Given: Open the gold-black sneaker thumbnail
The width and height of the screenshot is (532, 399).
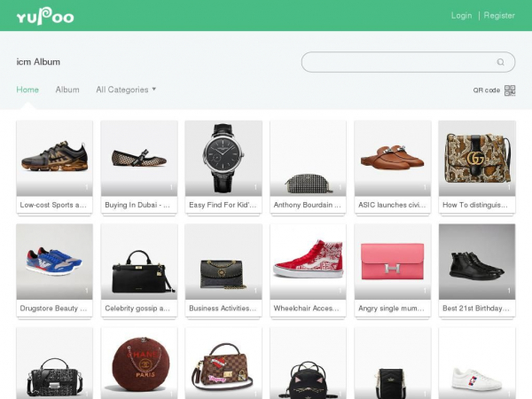Looking at the screenshot, I should point(54,158).
